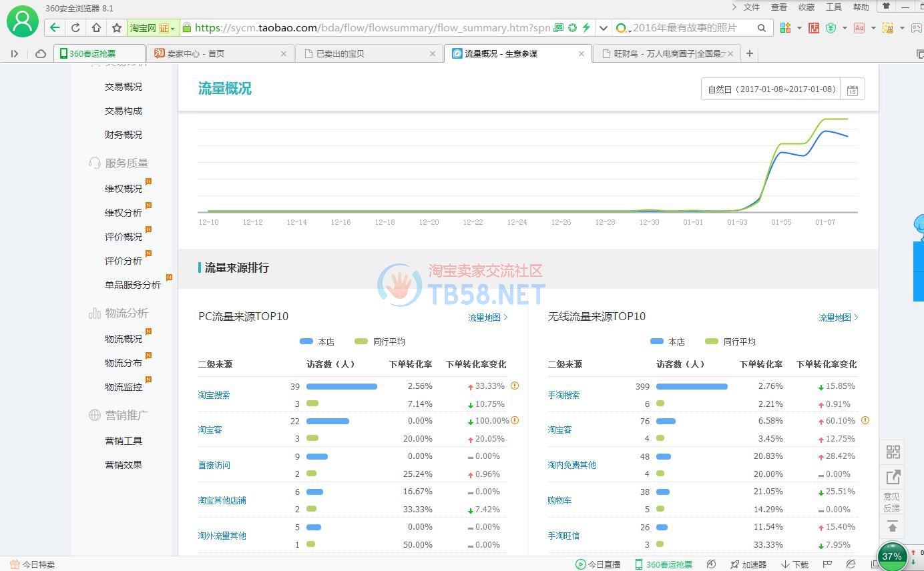Click the QR code icon on right sidebar
This screenshot has height=571, width=924.
coord(893,452)
